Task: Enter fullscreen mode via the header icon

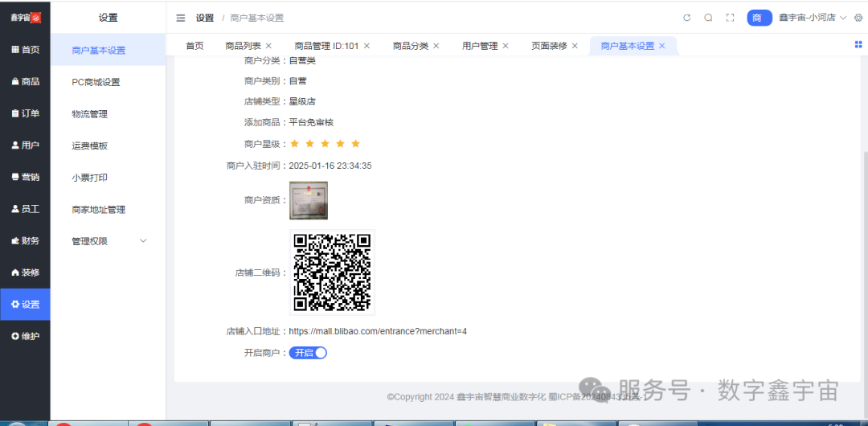Action: pyautogui.click(x=731, y=18)
